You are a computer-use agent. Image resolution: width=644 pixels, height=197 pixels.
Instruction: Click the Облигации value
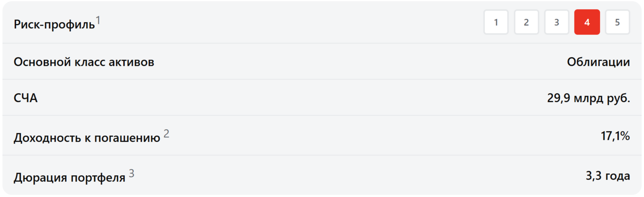(x=598, y=62)
